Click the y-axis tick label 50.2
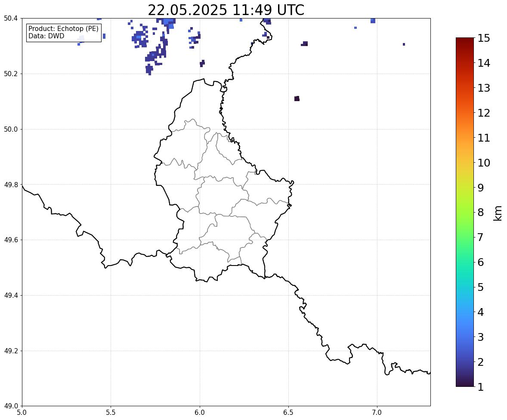The width and height of the screenshot is (507, 420). tap(11, 74)
